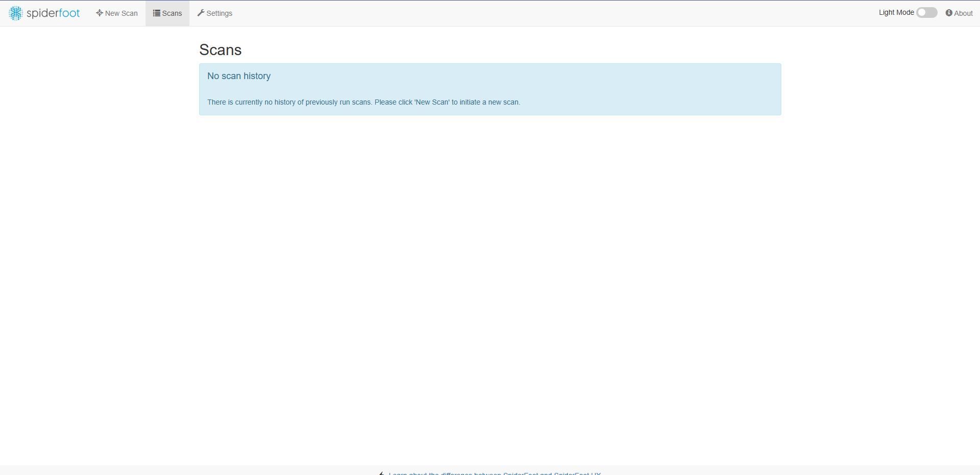Screen dimensions: 980x475
Task: Click the SpiderFoot snowflake logo icon
Action: coord(16,13)
